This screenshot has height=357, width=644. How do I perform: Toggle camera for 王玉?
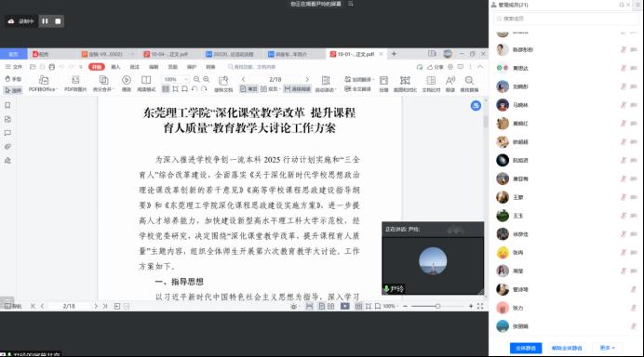click(x=634, y=216)
